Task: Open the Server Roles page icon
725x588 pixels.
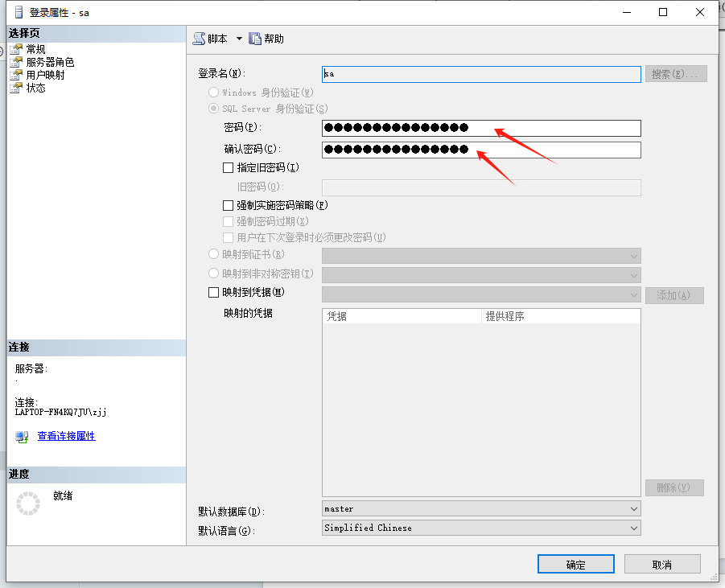Action: point(15,62)
